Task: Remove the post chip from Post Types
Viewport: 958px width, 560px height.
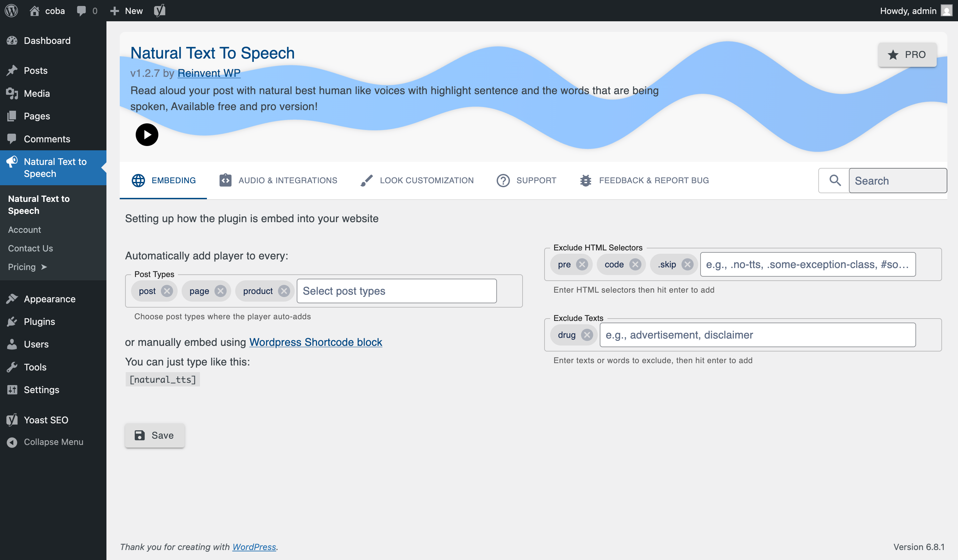Action: pos(167,291)
